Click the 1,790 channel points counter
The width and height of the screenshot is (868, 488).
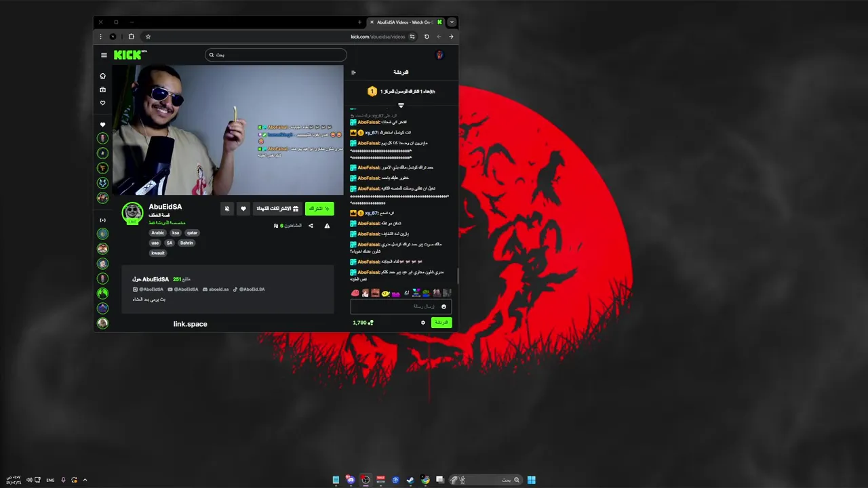click(x=363, y=323)
